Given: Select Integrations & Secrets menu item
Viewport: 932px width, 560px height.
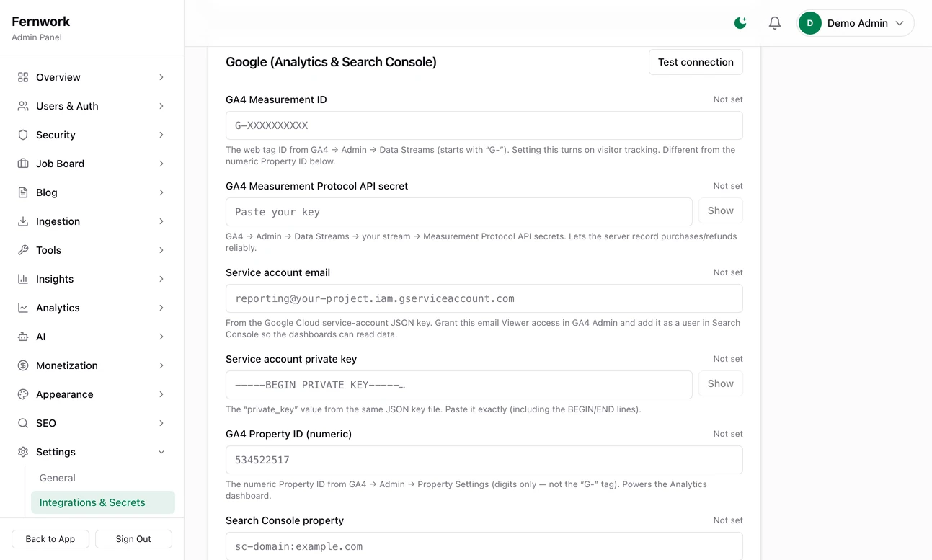Looking at the screenshot, I should pyautogui.click(x=103, y=502).
